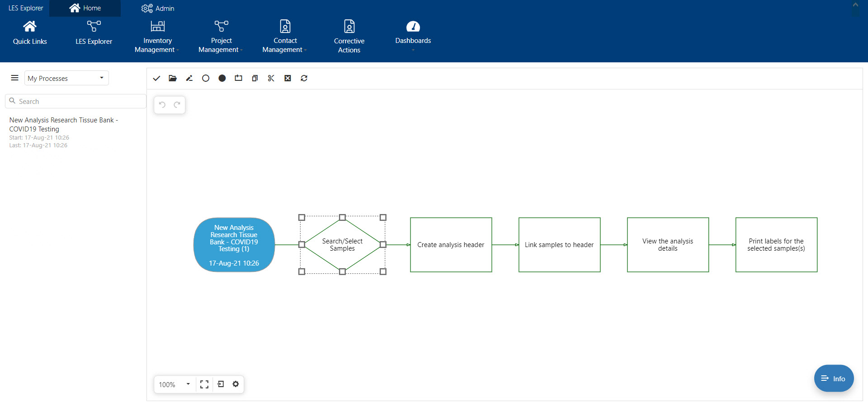The width and height of the screenshot is (868, 402).
Task: Expand the Dashboards menu
Action: click(413, 36)
